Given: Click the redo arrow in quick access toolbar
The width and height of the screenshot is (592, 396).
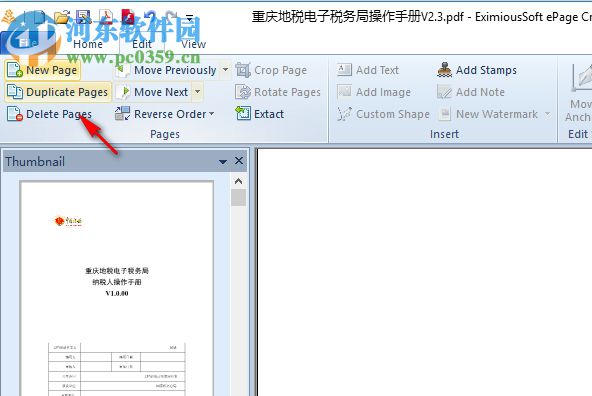Looking at the screenshot, I should point(171,17).
